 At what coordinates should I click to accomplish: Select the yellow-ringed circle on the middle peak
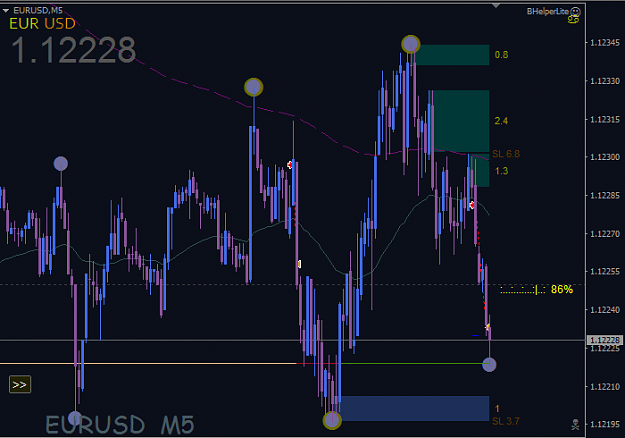point(254,87)
